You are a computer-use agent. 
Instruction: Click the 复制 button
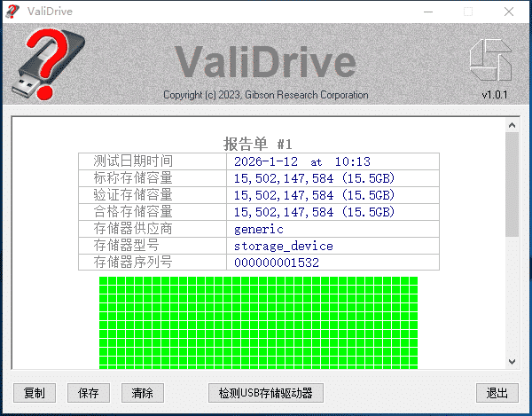35,393
